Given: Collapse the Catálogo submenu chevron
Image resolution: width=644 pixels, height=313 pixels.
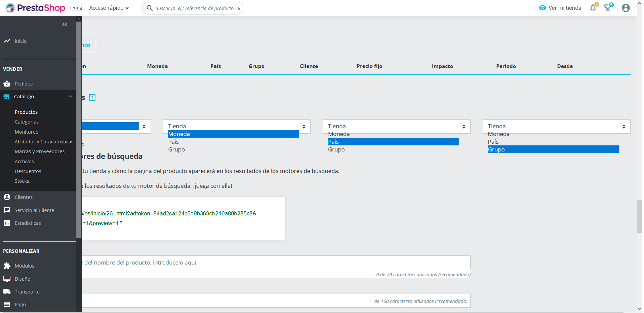Looking at the screenshot, I should click(x=70, y=97).
